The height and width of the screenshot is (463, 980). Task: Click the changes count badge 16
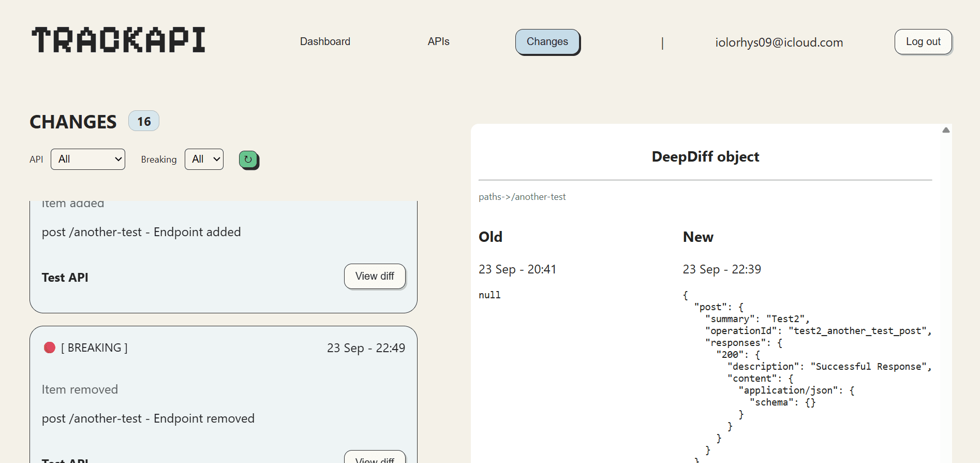[144, 121]
